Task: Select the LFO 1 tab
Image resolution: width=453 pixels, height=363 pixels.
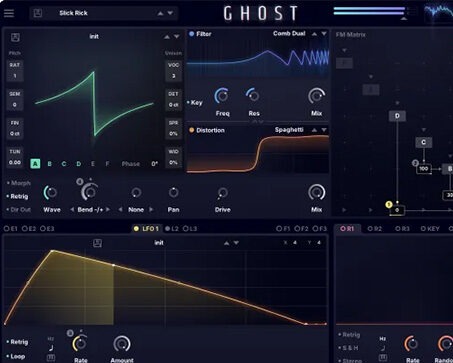Action: [146, 229]
